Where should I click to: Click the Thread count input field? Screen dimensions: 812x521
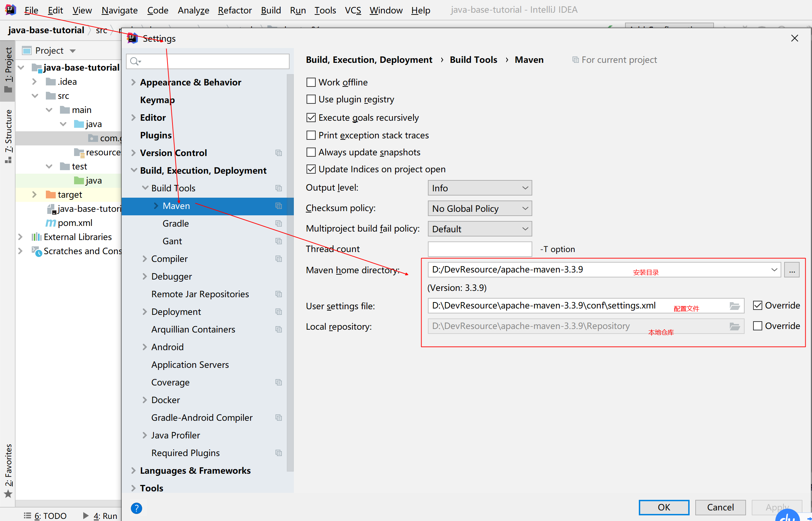[479, 249]
